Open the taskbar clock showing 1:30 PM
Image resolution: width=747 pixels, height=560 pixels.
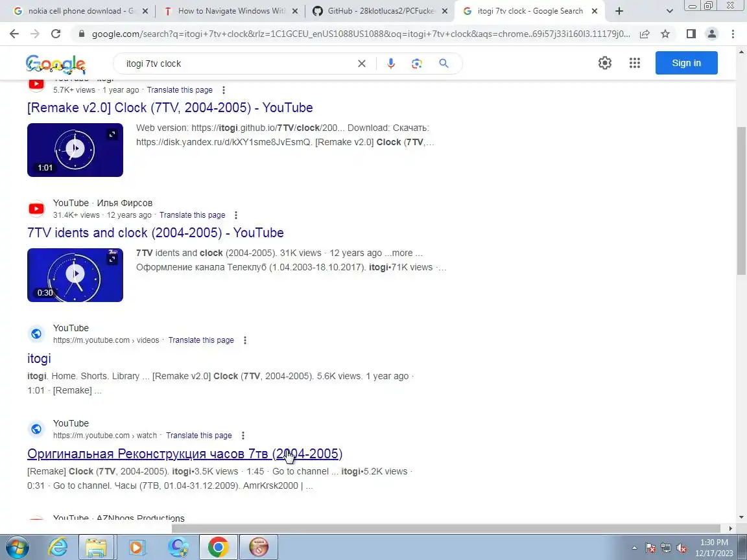[714, 548]
